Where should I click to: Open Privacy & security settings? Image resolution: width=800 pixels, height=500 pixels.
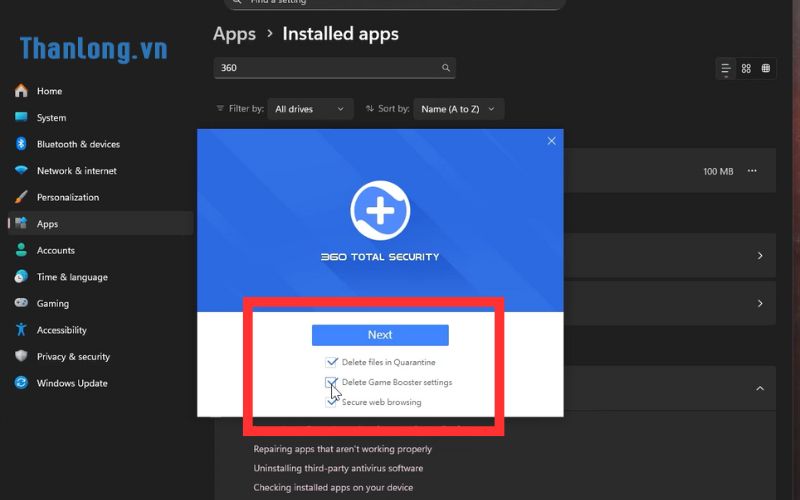click(x=73, y=356)
